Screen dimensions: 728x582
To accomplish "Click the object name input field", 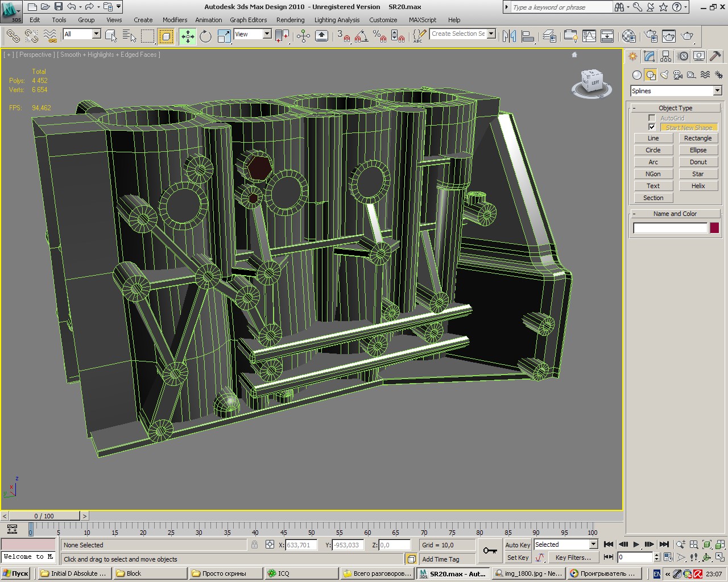I will pyautogui.click(x=671, y=228).
